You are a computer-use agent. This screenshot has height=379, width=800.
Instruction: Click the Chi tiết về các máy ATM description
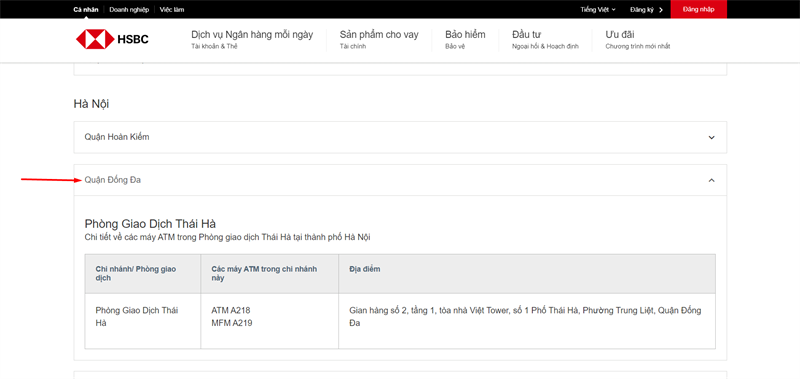click(x=228, y=237)
